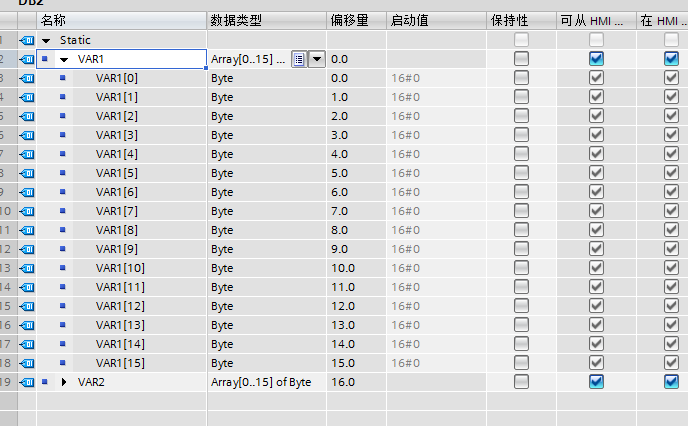Click the tag icon beside VAR1[1]
This screenshot has width=688, height=426.
coord(27,97)
